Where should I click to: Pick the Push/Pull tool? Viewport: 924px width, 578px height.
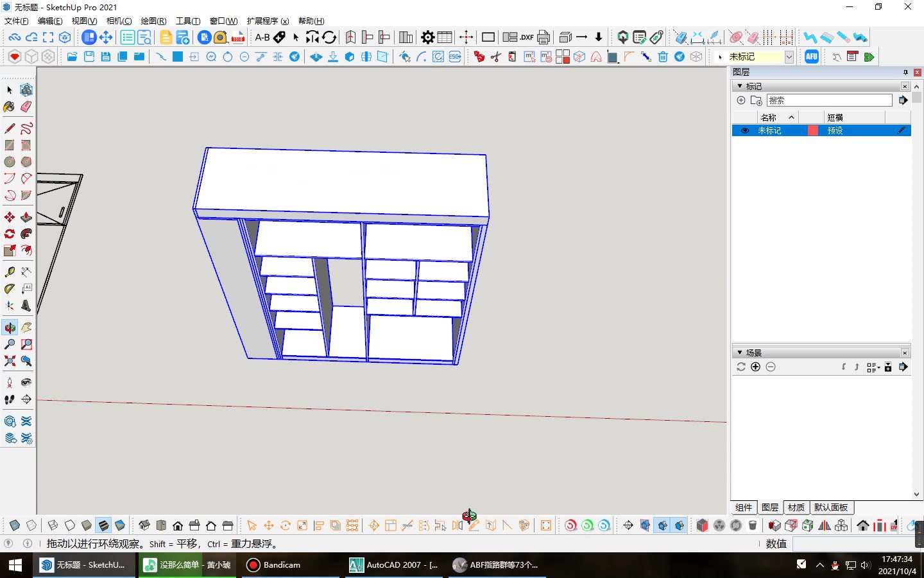point(26,217)
